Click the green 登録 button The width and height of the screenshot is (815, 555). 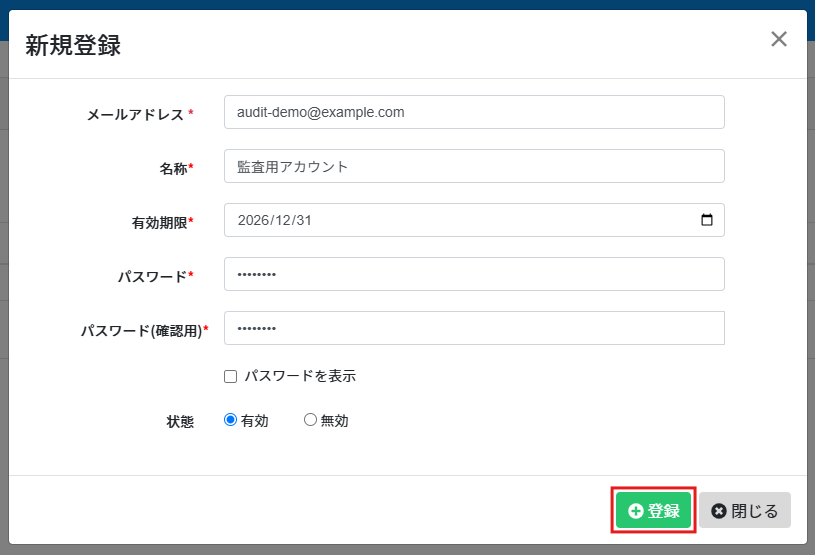click(653, 510)
